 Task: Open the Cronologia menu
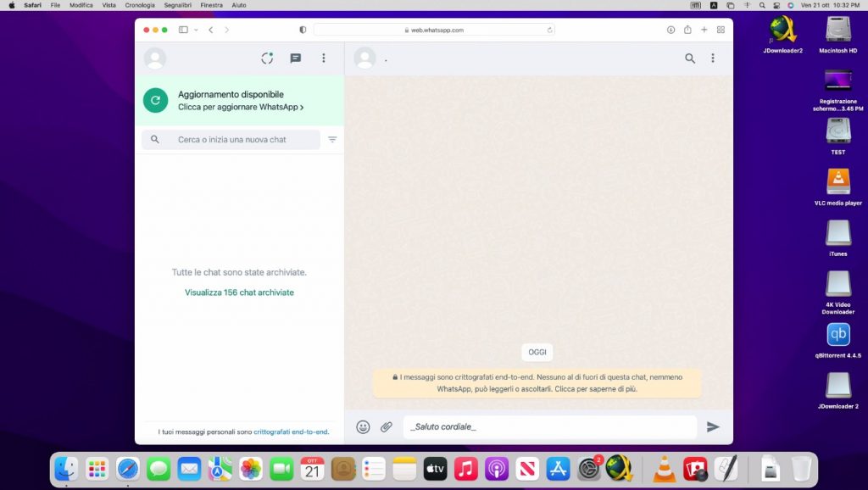tap(139, 4)
